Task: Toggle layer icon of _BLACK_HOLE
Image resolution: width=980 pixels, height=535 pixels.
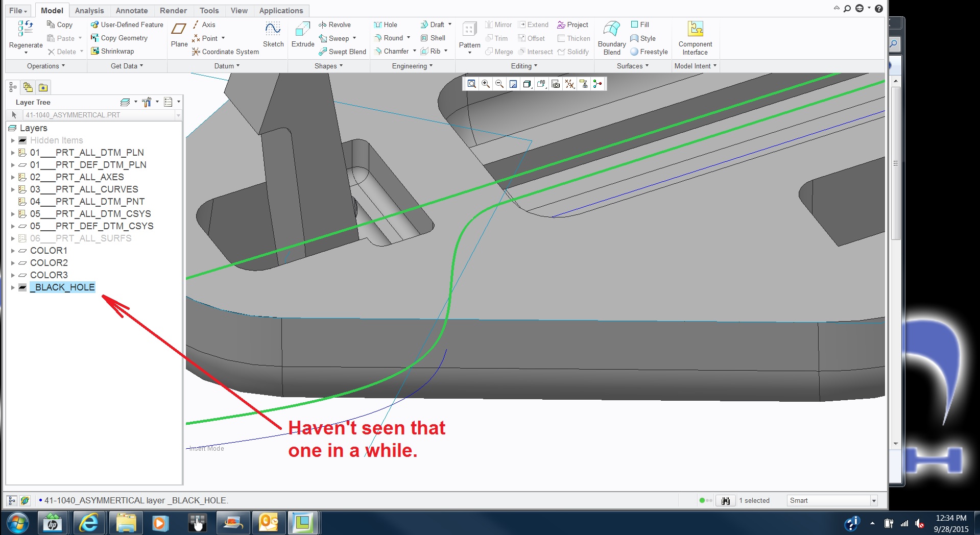Action: coord(22,287)
